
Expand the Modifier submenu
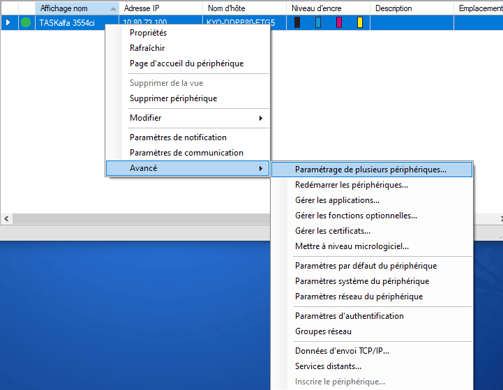point(188,118)
